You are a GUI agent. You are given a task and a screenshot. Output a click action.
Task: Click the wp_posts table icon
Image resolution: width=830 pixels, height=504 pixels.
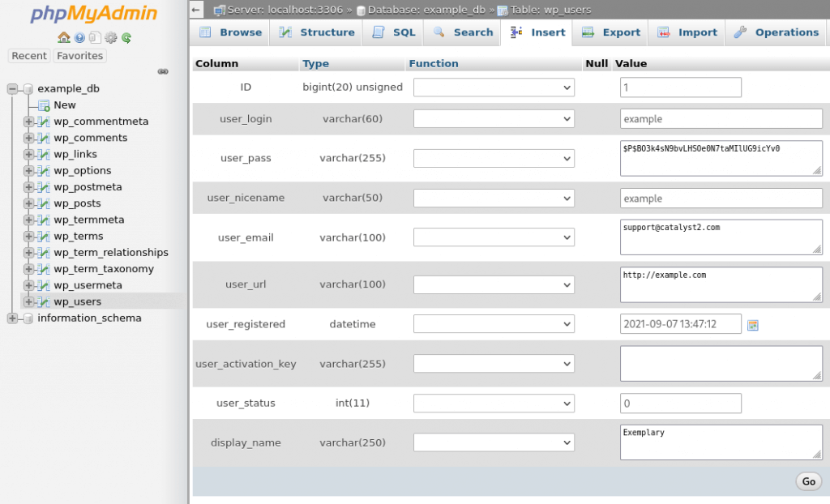pyautogui.click(x=44, y=204)
